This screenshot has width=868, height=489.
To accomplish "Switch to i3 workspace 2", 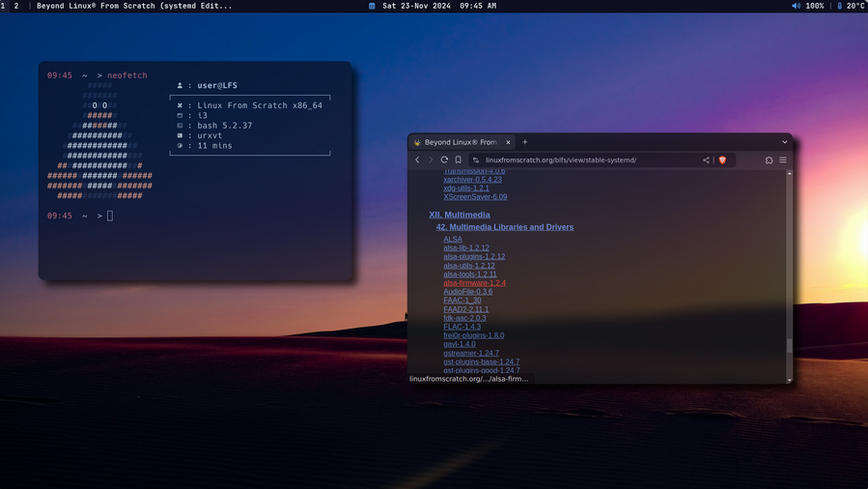I will [16, 6].
